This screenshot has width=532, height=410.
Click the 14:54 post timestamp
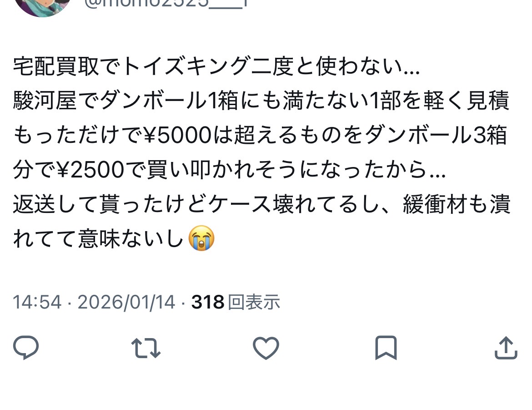37,302
